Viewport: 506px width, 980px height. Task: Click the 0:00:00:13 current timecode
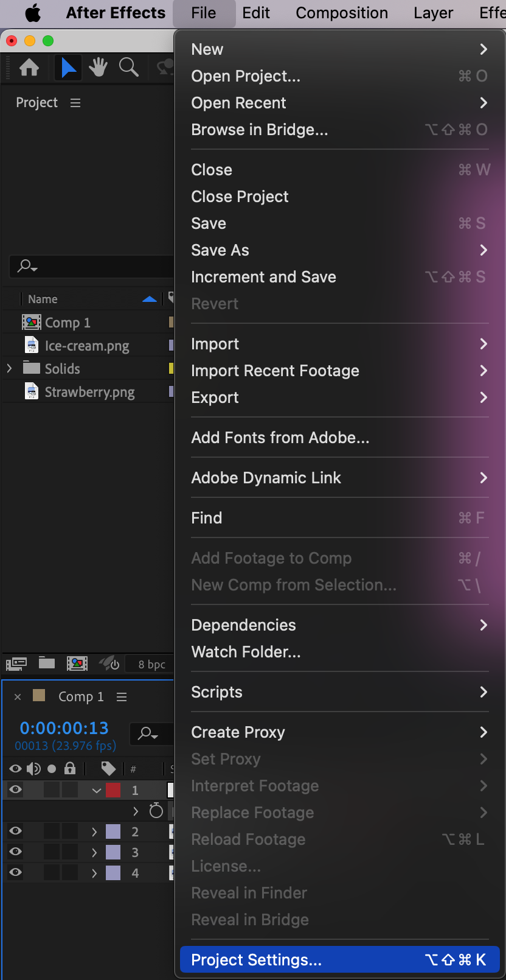point(64,728)
